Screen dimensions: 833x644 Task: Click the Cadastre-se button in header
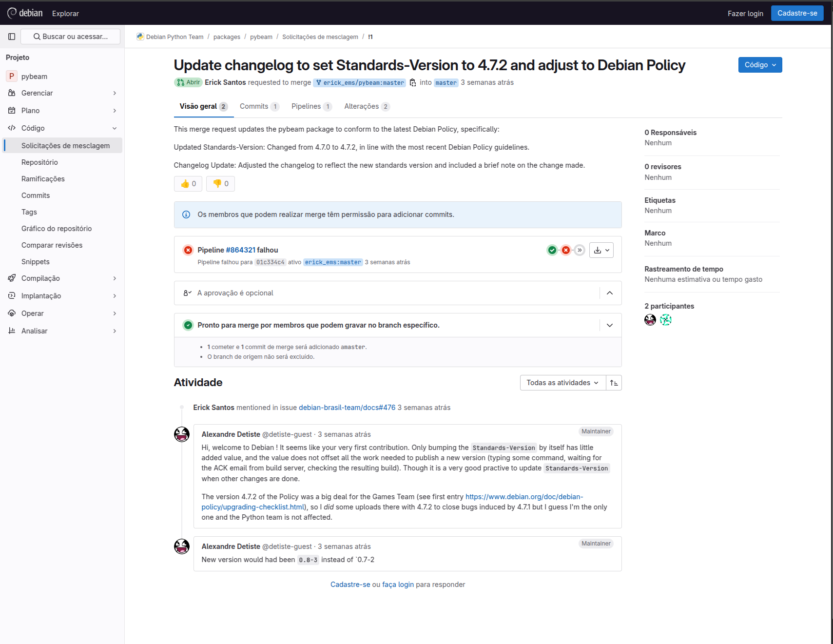point(797,13)
